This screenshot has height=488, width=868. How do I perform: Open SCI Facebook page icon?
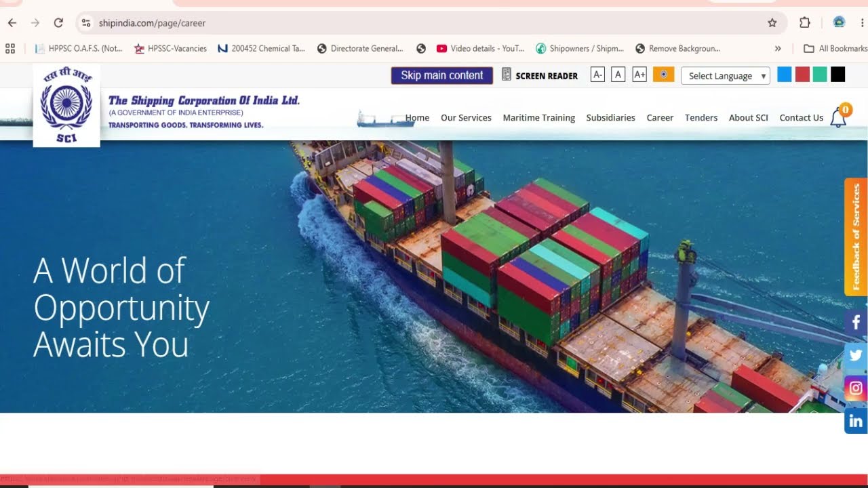click(x=856, y=323)
